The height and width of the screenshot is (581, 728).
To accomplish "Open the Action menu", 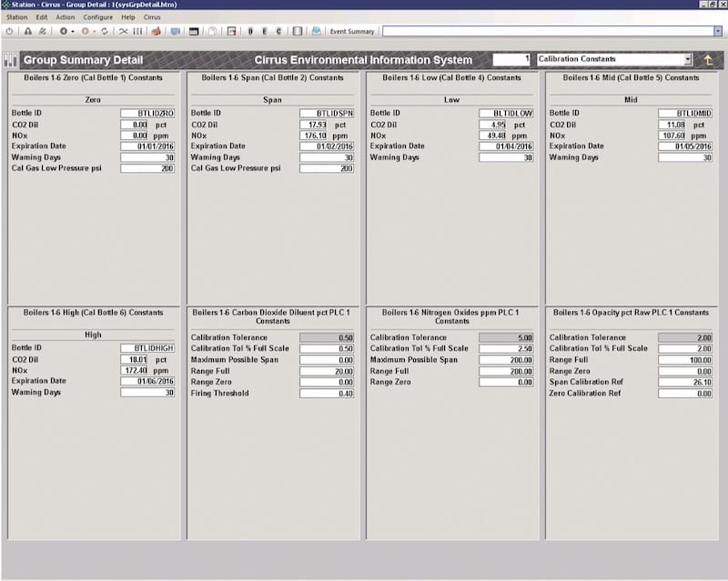I will tap(65, 17).
